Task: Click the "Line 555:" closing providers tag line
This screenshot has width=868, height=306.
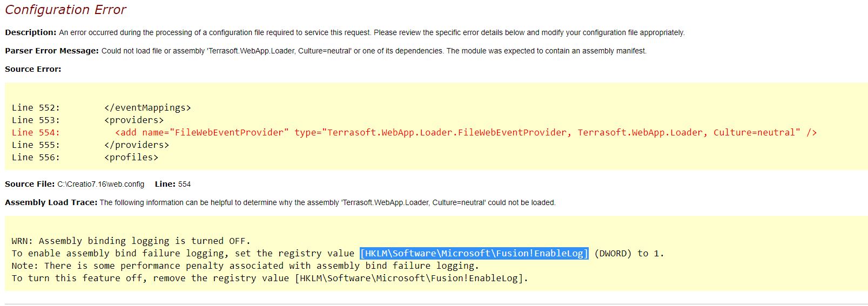Action: pos(90,145)
